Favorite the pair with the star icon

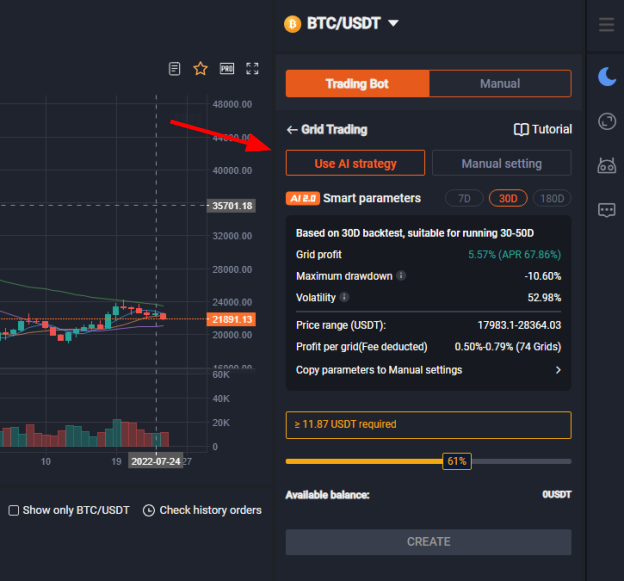coord(200,69)
